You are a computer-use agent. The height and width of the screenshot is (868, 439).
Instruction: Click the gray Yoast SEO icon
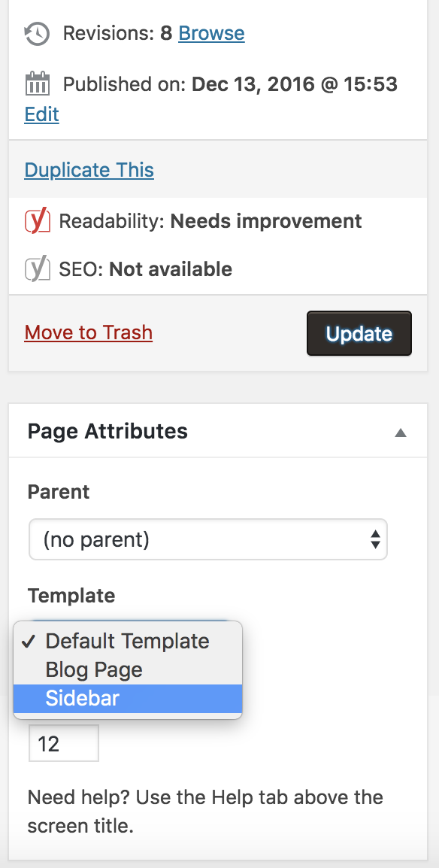pos(38,269)
